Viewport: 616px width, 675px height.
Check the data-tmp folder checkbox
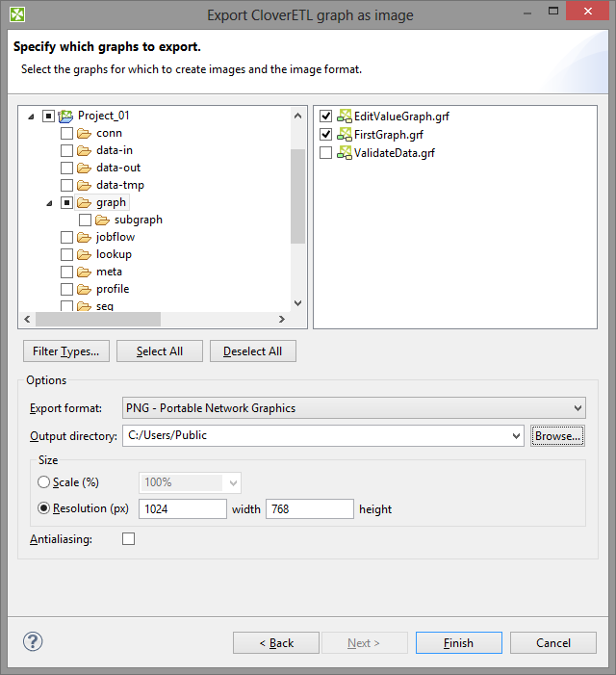[66, 186]
